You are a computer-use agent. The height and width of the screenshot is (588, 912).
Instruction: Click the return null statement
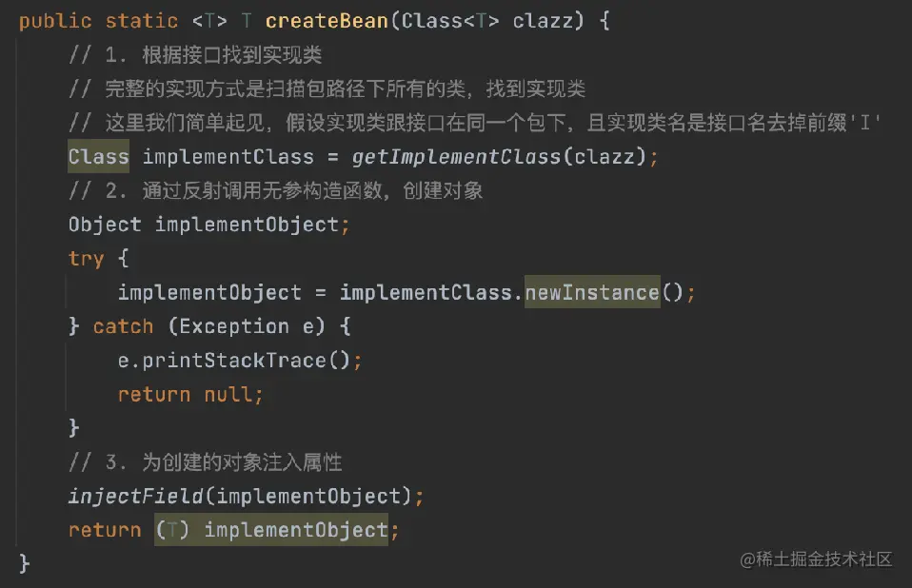click(190, 395)
